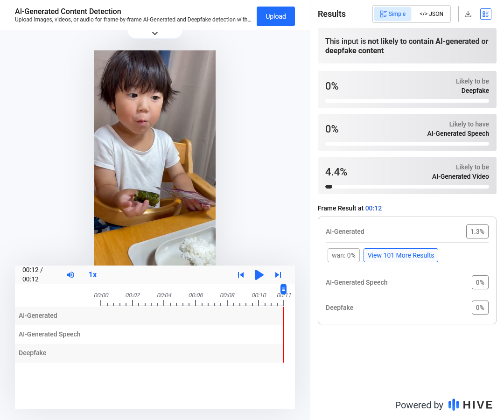This screenshot has width=504, height=420.
Task: Click the video preview thumbnail
Action: [154, 158]
